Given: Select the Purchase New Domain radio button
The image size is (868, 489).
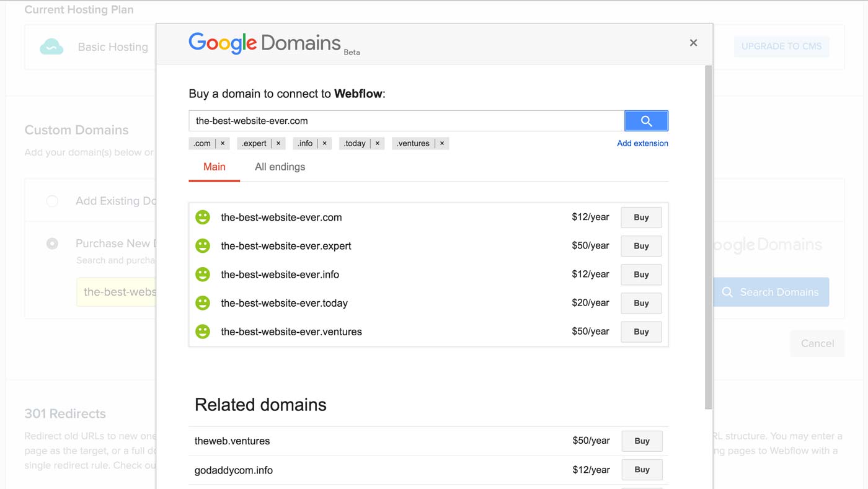Looking at the screenshot, I should 52,243.
